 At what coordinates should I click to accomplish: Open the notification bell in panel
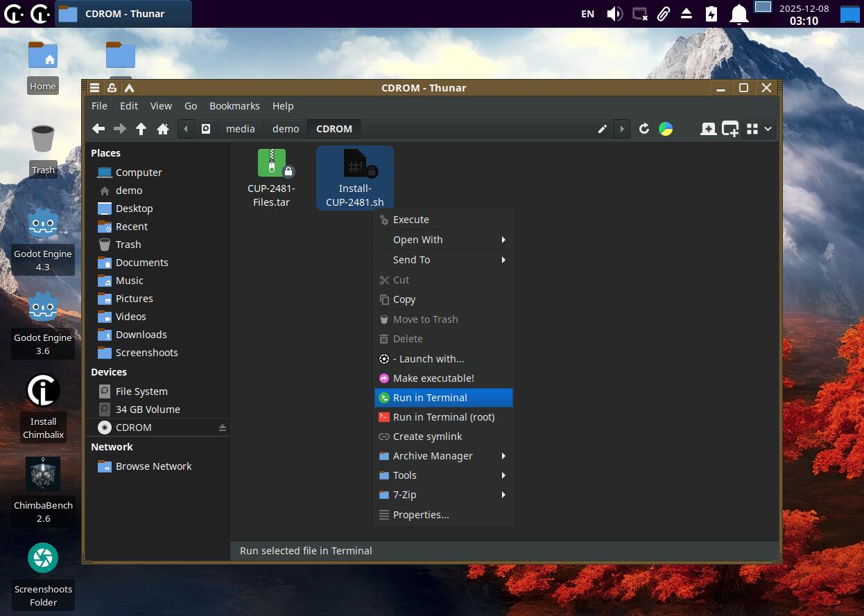pos(739,14)
